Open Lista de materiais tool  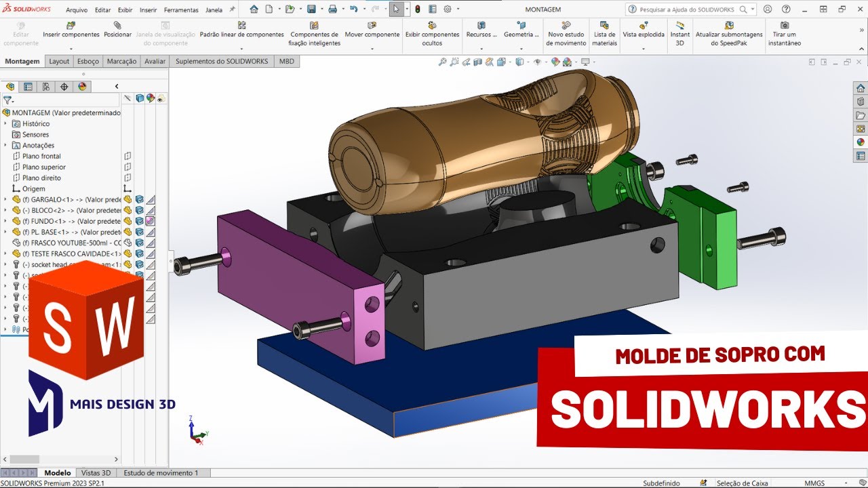604,34
